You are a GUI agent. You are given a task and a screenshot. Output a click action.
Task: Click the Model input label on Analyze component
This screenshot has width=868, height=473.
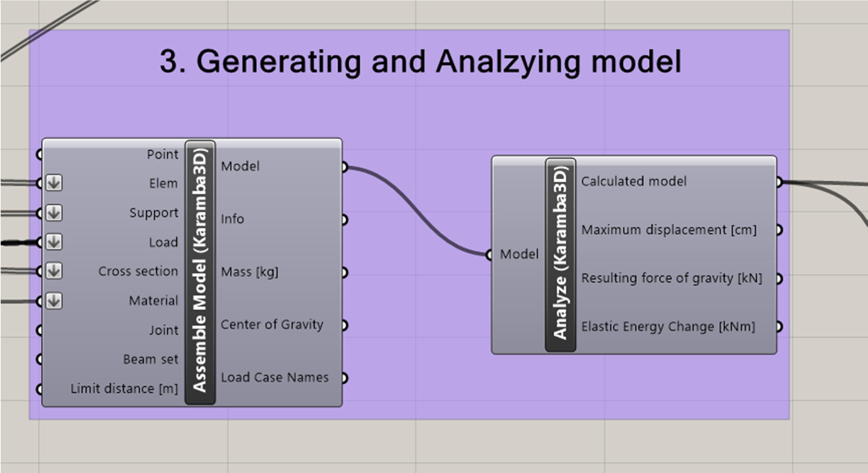tap(519, 254)
